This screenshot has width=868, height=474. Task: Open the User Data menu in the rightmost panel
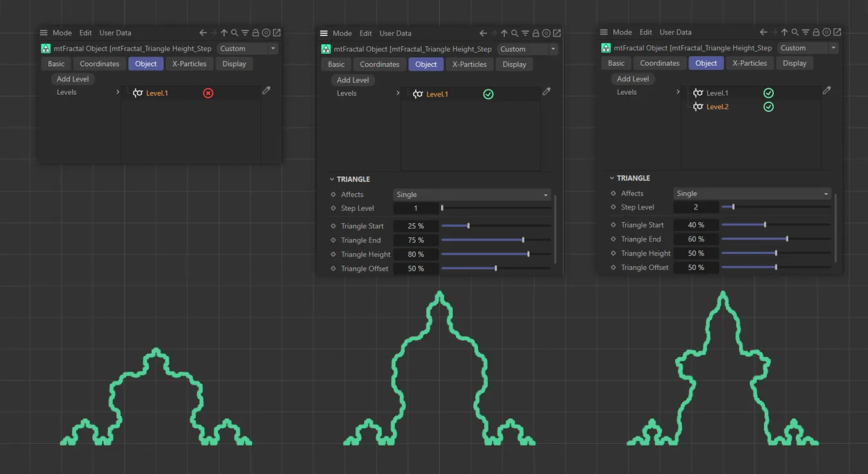point(675,32)
